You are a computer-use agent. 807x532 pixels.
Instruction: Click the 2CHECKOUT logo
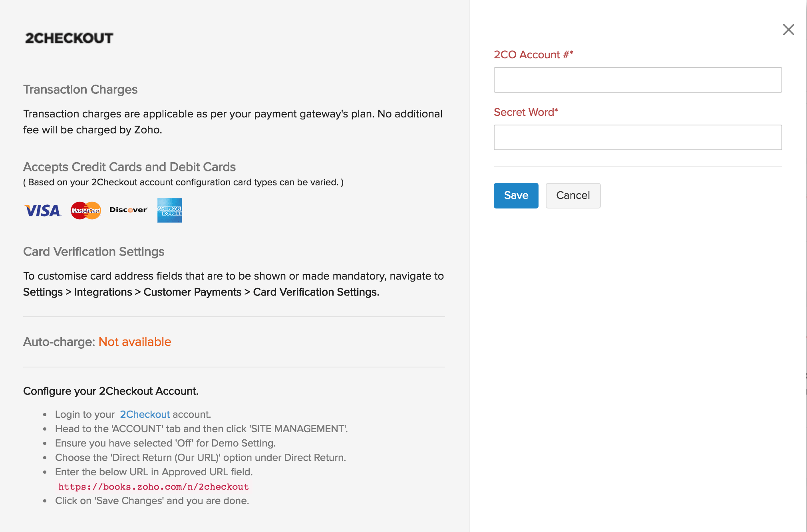[x=69, y=38]
